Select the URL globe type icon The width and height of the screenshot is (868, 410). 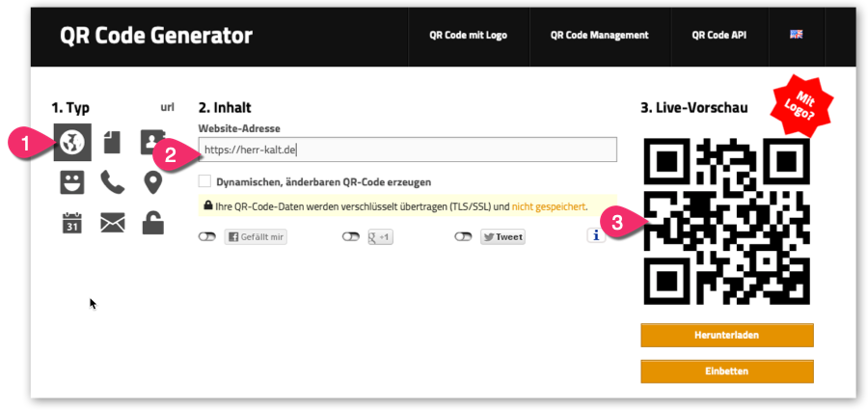tap(72, 143)
